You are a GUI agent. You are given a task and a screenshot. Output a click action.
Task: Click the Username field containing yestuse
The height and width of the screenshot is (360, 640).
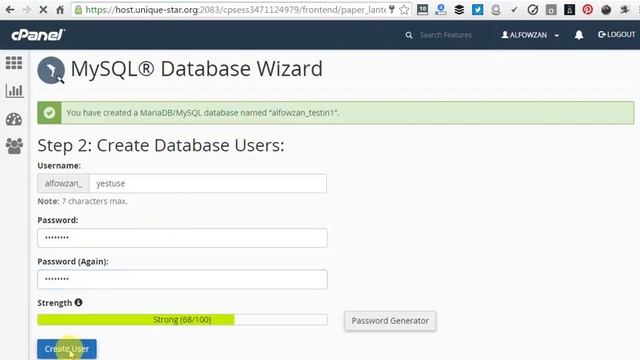pos(208,183)
